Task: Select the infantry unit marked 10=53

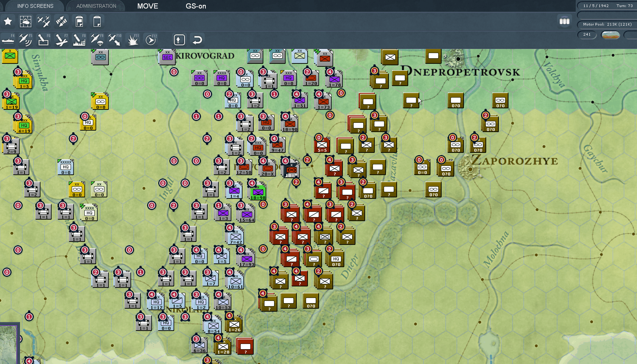Action: point(223,302)
